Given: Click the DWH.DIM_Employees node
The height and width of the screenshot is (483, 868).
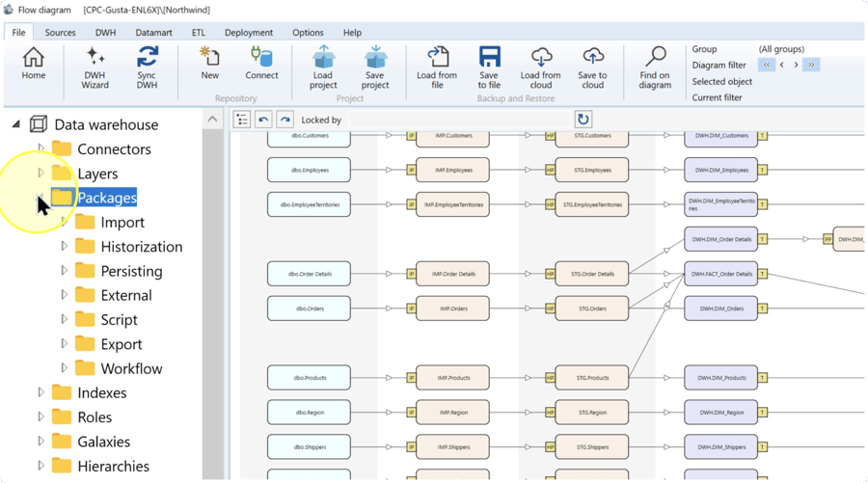Looking at the screenshot, I should pos(721,170).
